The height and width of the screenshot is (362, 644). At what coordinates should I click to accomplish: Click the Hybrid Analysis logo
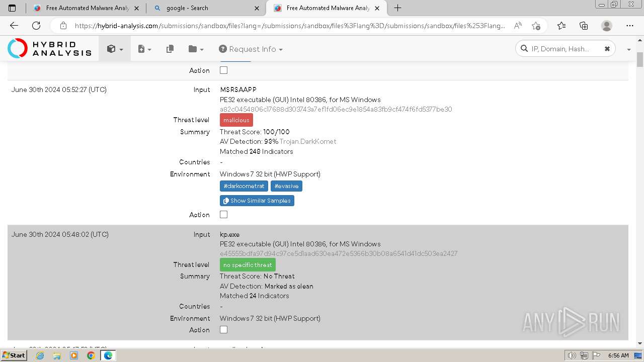pyautogui.click(x=49, y=49)
